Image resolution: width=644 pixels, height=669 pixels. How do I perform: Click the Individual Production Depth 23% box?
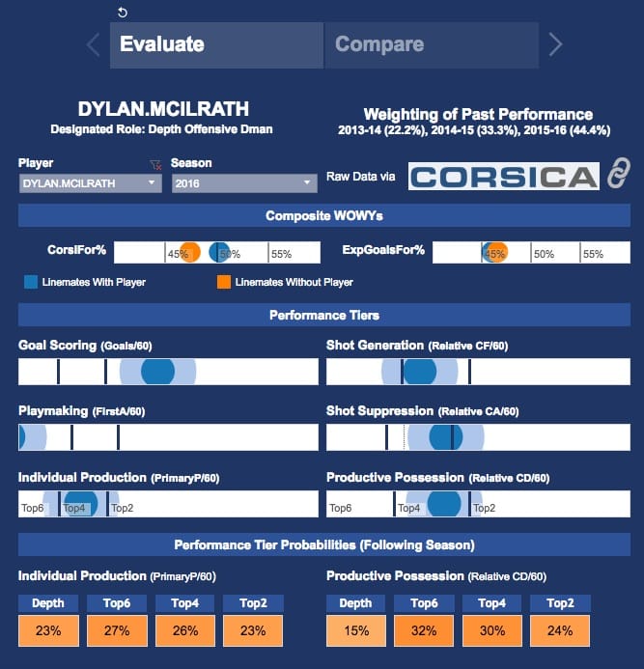[x=49, y=630]
